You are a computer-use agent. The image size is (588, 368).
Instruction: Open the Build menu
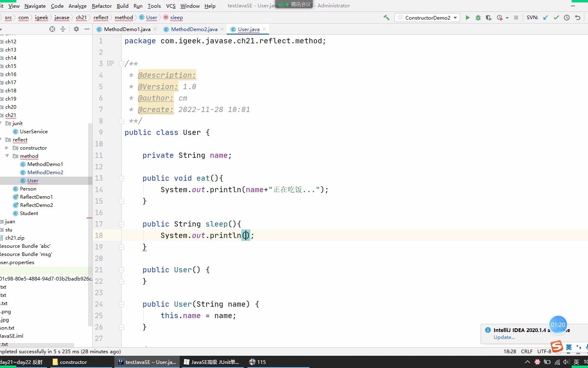[x=122, y=6]
